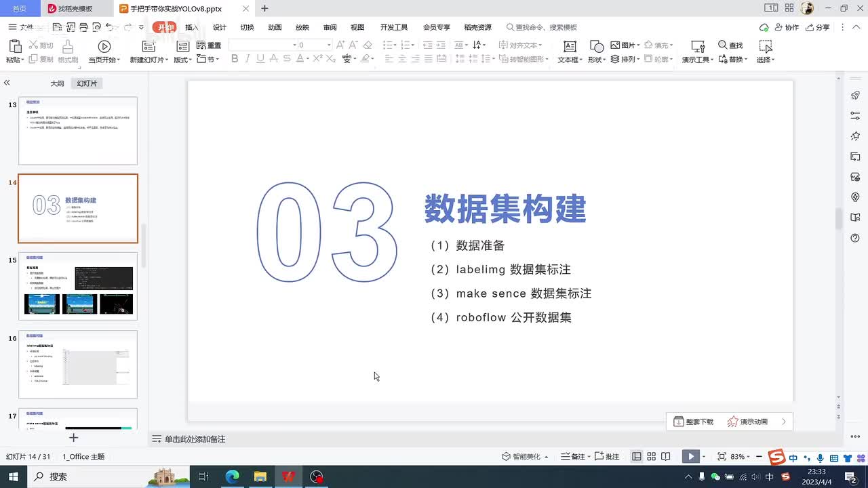This screenshot has width=868, height=488.
Task: Open the Review (审阅) tab
Action: click(x=330, y=27)
